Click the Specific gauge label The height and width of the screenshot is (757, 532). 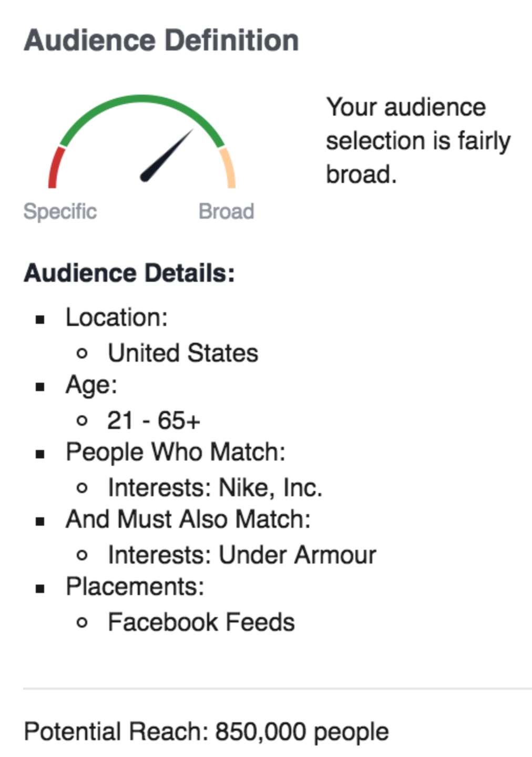tap(60, 211)
